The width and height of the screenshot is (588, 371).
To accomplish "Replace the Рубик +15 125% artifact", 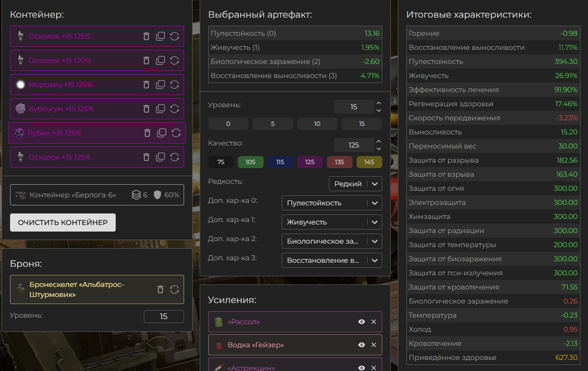I will (x=176, y=133).
